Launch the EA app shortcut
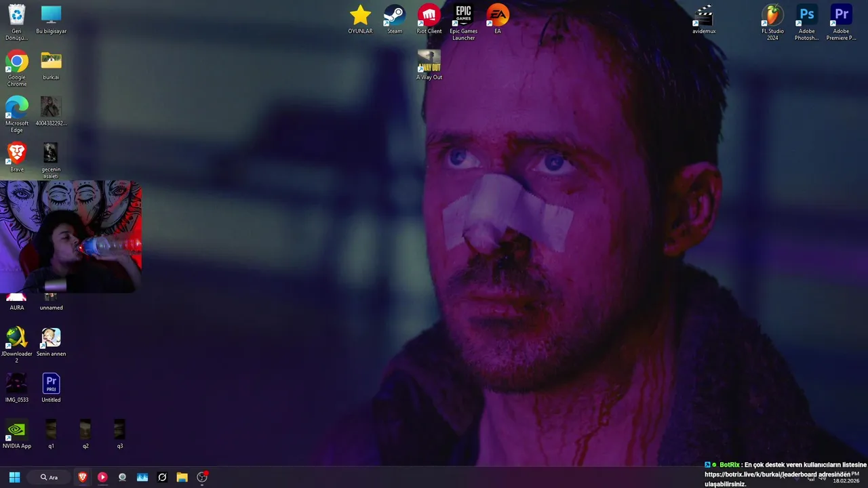 coord(498,20)
